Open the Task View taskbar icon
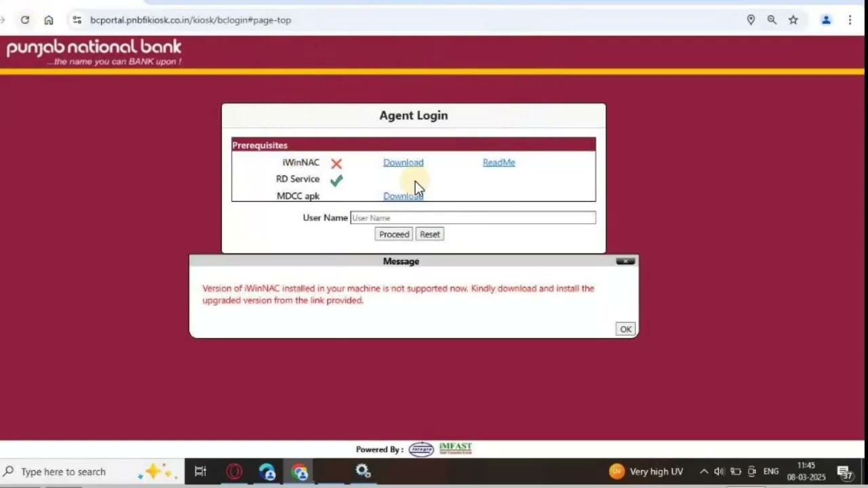The width and height of the screenshot is (868, 488). [200, 472]
